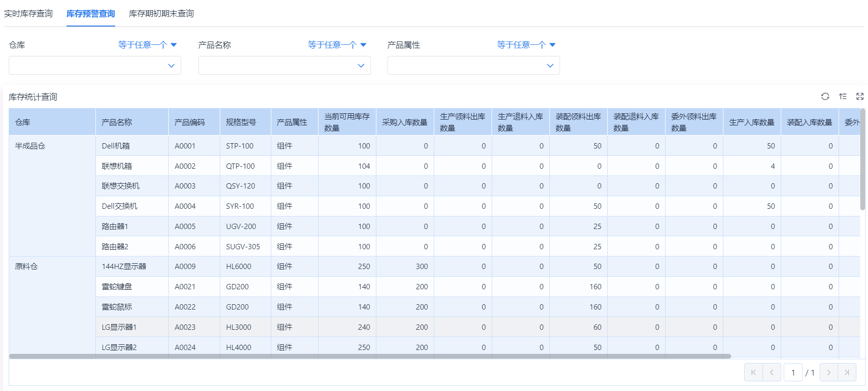Click product code A0024
The width and height of the screenshot is (868, 391).
[194, 347]
